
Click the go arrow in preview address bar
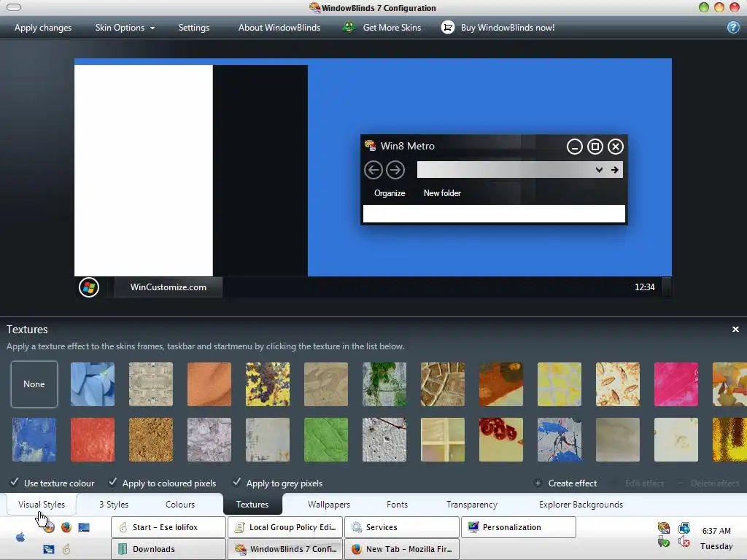[x=614, y=170]
